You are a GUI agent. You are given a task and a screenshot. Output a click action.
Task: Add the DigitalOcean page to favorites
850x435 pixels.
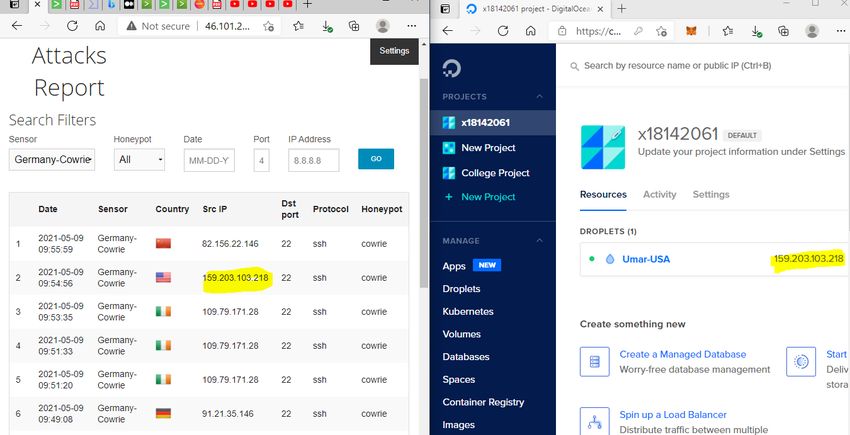661,31
